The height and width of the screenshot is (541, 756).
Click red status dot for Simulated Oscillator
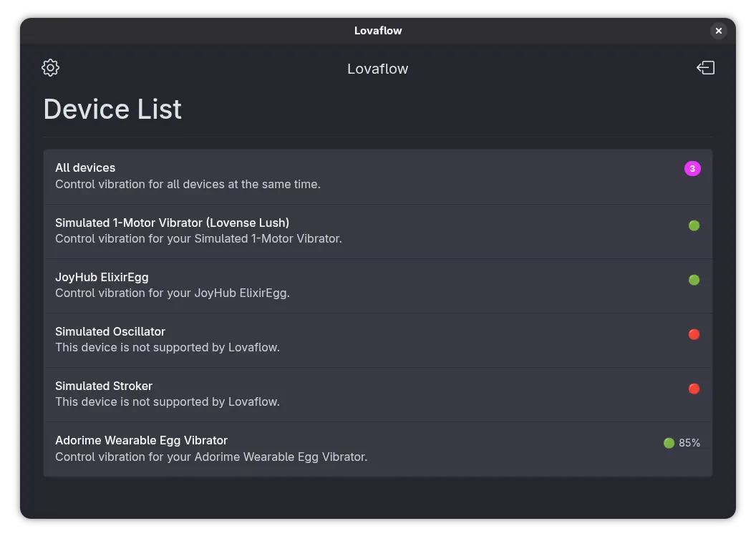tap(694, 334)
